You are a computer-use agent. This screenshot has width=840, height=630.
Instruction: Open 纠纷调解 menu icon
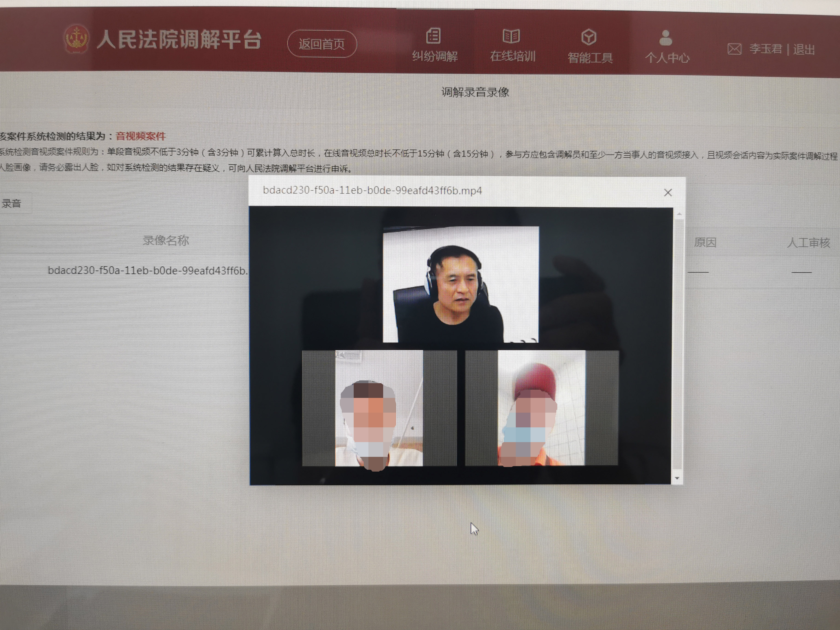pyautogui.click(x=434, y=36)
